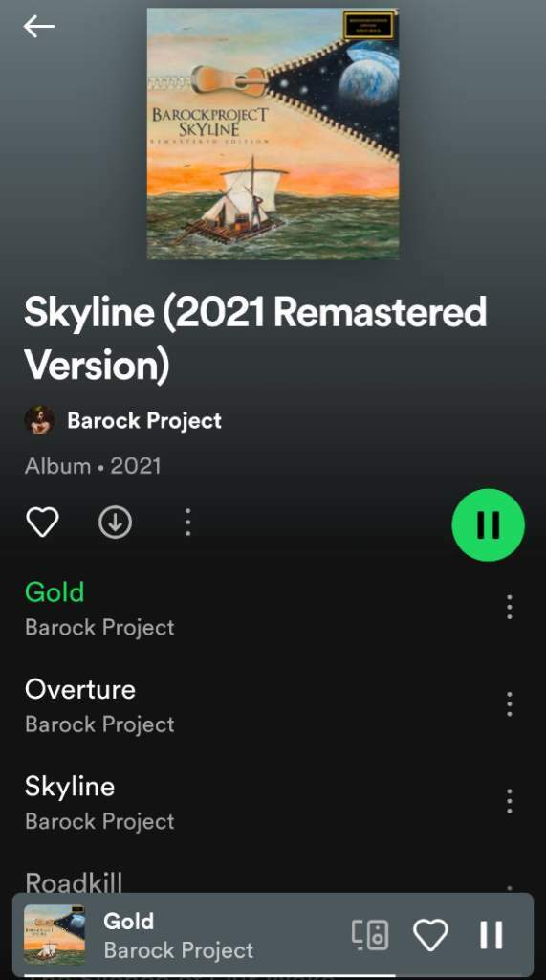Open the three-dot menu for Gold
This screenshot has width=546, height=980.
510,607
